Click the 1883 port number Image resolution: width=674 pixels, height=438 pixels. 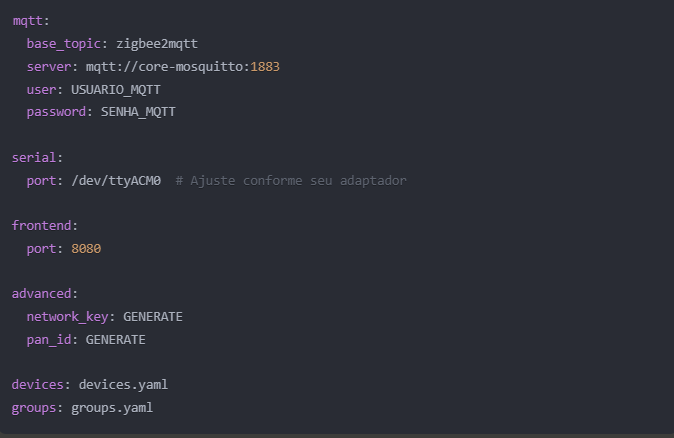265,67
